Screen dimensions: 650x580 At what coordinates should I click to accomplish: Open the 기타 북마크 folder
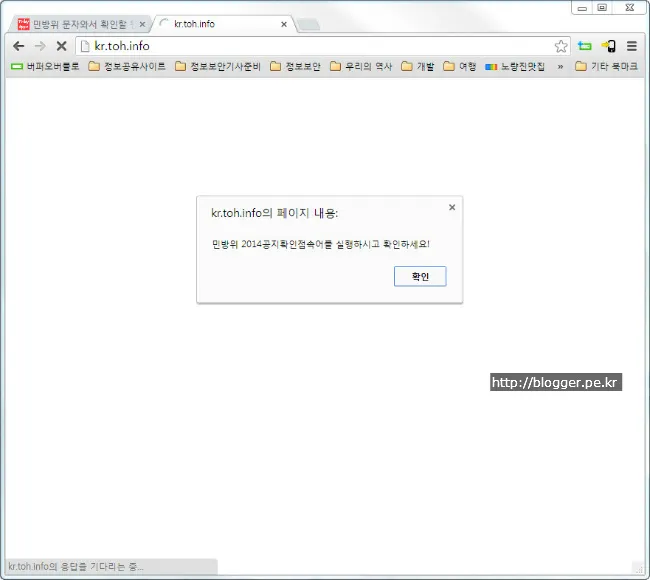(x=606, y=66)
